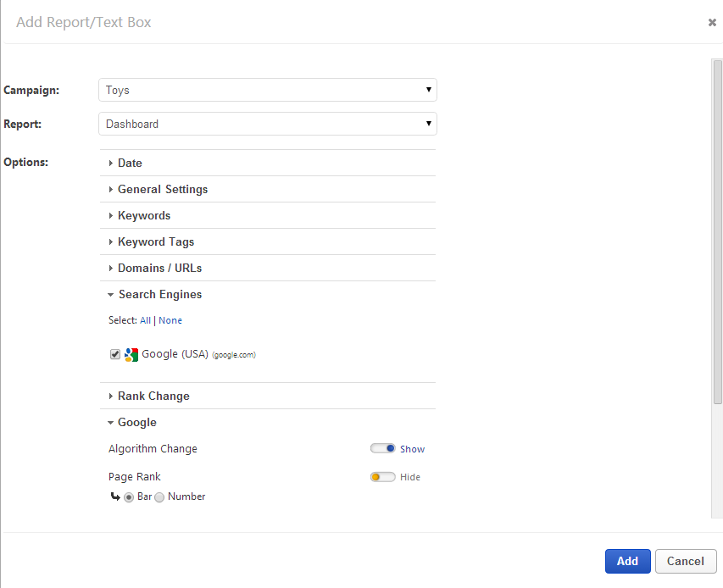Select the Number radio button
This screenshot has height=588, width=723.
click(159, 497)
